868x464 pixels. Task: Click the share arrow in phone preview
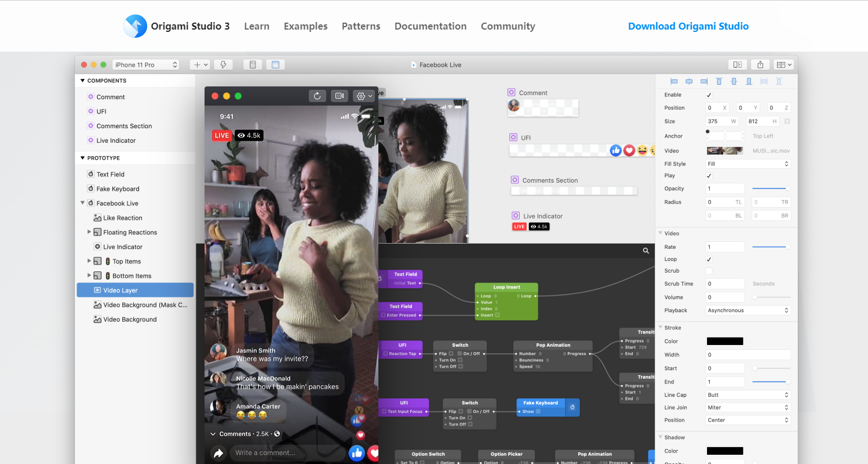[x=218, y=454]
